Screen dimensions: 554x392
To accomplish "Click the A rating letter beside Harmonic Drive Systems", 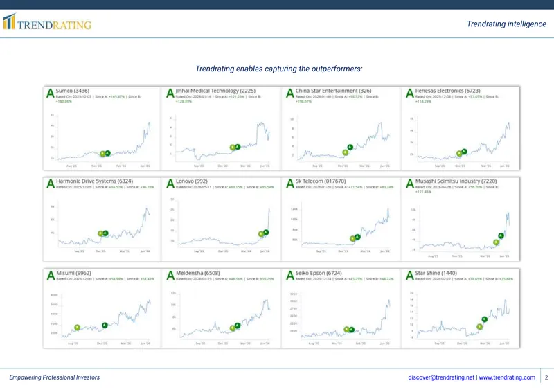I will 51,184.
